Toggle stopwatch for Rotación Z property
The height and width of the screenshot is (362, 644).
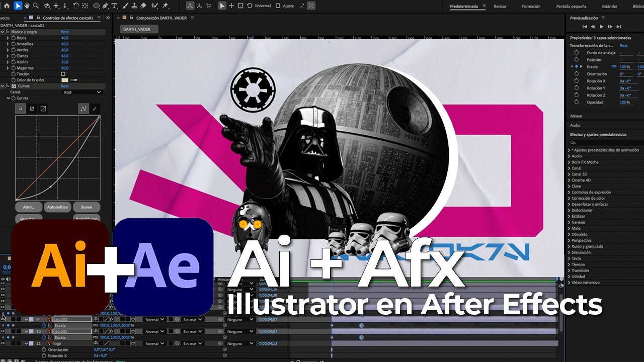point(576,95)
